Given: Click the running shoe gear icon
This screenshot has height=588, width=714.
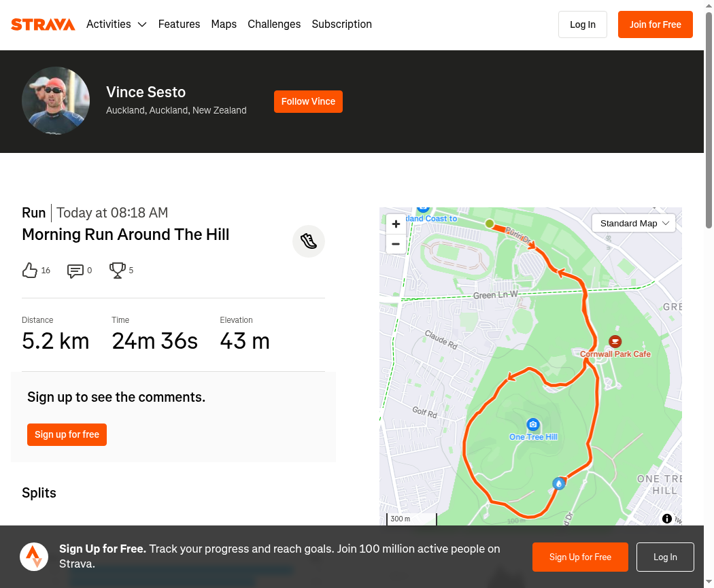Looking at the screenshot, I should coord(309,241).
